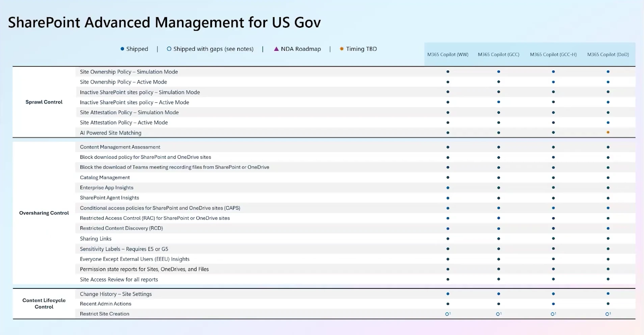The height and width of the screenshot is (335, 644).
Task: Click 'Site Access Review for all reports'
Action: [x=119, y=280]
